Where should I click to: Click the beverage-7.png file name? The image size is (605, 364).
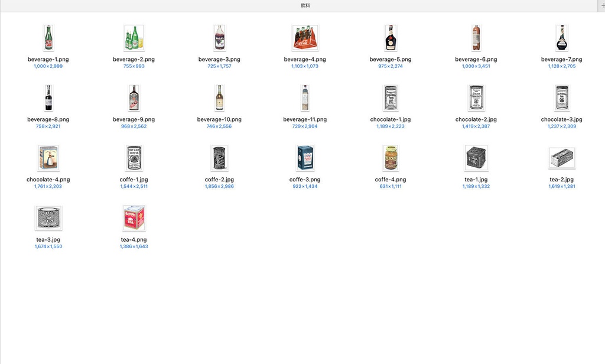[562, 60]
